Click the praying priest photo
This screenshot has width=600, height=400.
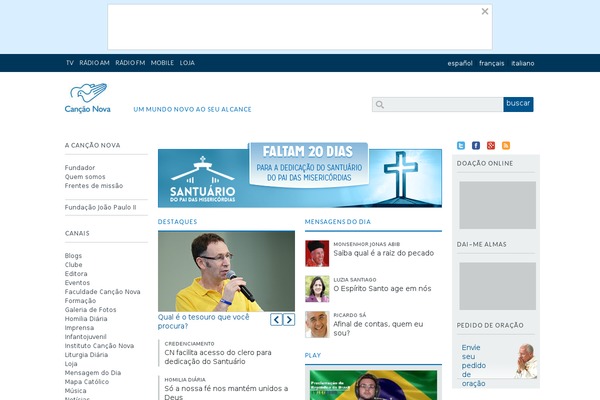click(x=526, y=361)
